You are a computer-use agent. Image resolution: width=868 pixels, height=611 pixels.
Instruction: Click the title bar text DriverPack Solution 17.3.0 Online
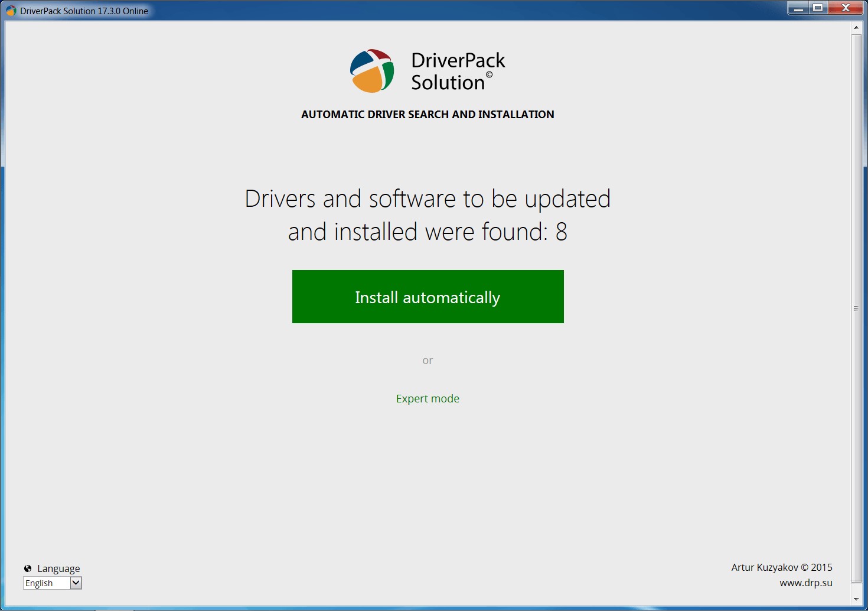(x=83, y=10)
